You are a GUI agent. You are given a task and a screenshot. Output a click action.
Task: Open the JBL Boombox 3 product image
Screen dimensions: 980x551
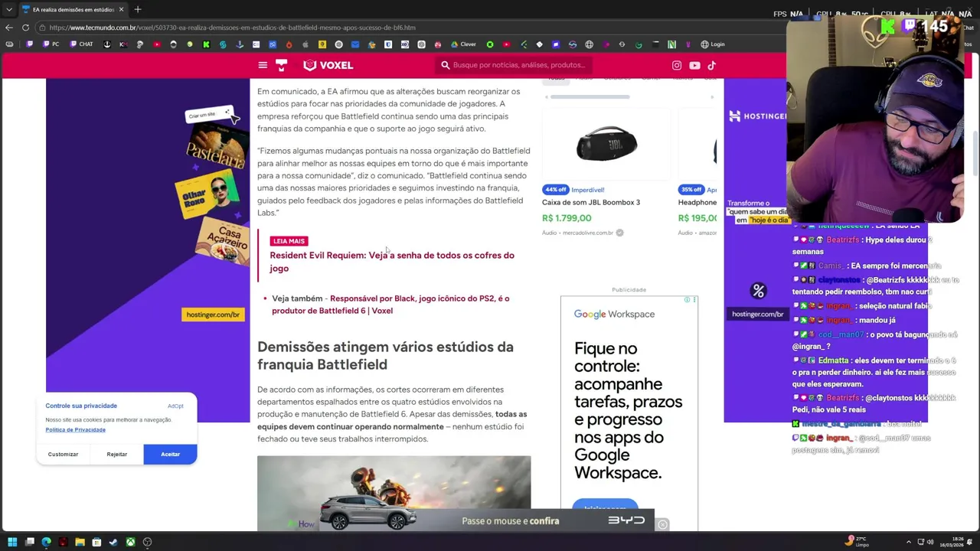[606, 145]
